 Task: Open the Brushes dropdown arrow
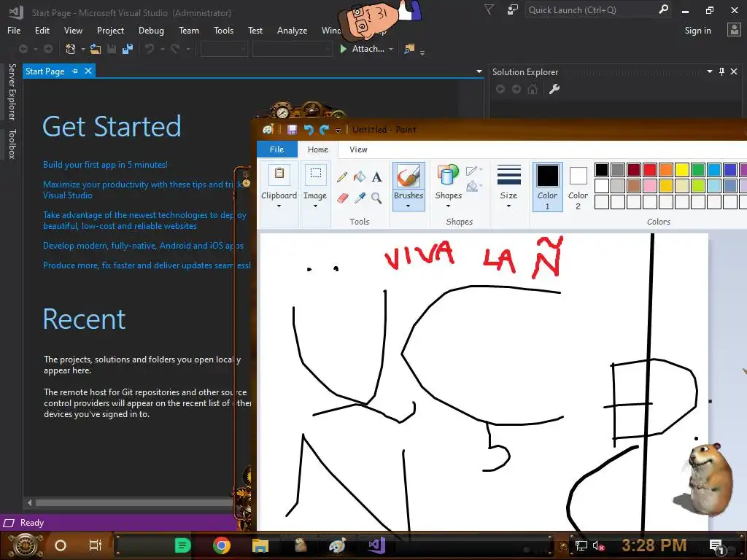(409, 206)
